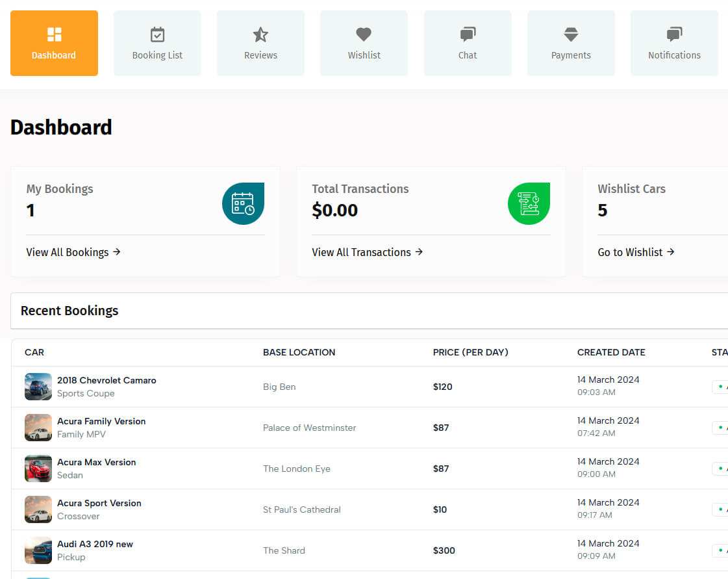Click the 07:42 AM created time
Screen dimensions: 728x579
(596, 433)
